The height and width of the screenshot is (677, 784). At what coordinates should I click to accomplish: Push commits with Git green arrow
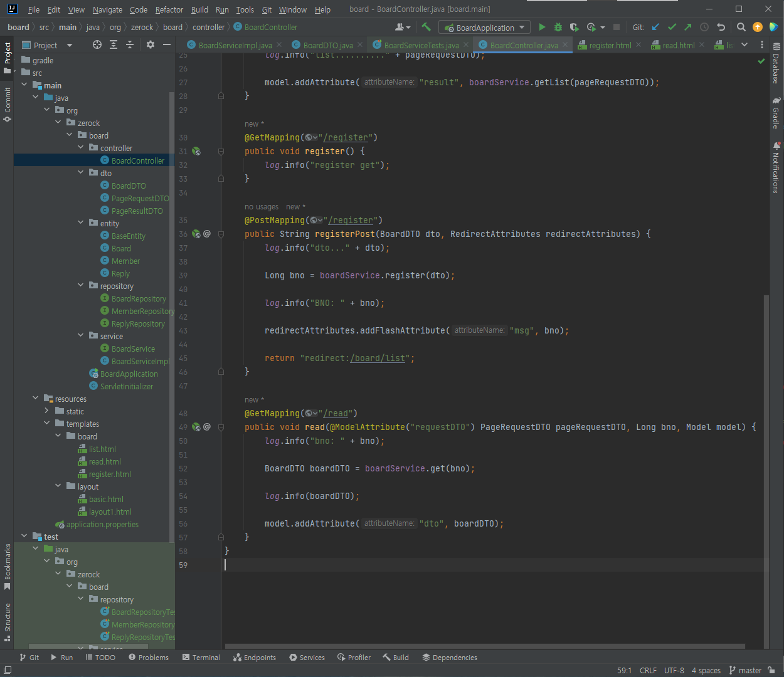coord(688,27)
